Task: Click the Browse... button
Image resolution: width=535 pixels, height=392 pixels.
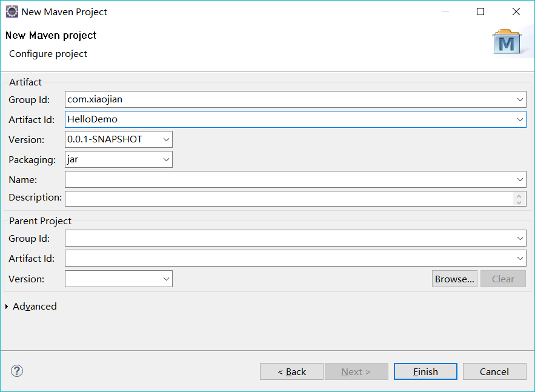Action: [x=454, y=279]
